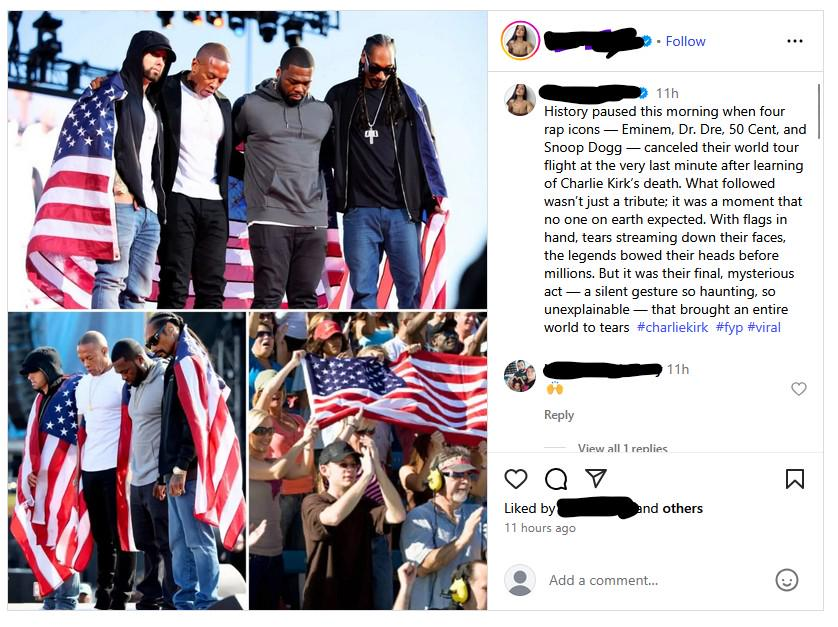Share post with paper plane icon
Viewport: 838px width, 627px height.
[596, 478]
